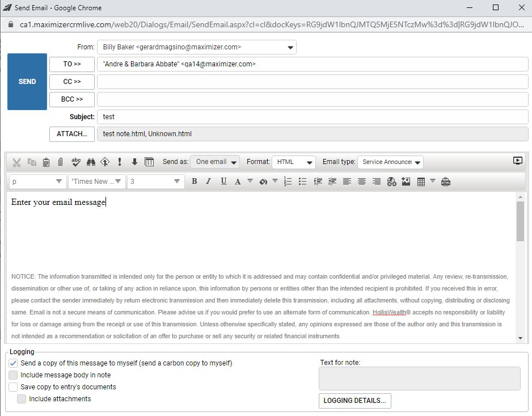Open HTML source editor icon
The width and height of the screenshot is (532, 416).
pyautogui.click(x=445, y=182)
